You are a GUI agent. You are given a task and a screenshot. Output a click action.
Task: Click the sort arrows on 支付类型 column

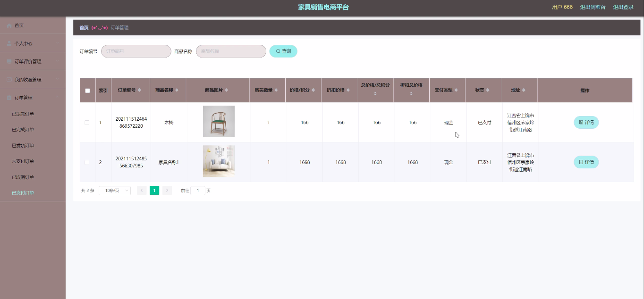point(457,90)
